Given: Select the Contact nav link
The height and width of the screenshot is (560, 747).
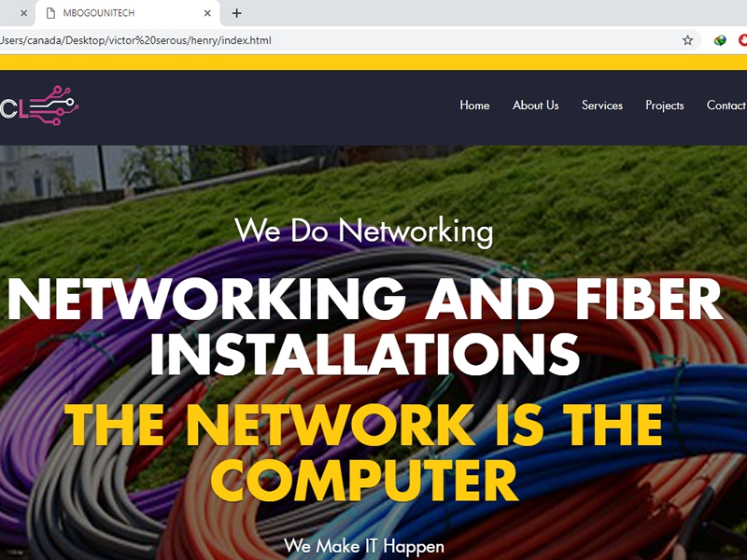Looking at the screenshot, I should [x=726, y=105].
